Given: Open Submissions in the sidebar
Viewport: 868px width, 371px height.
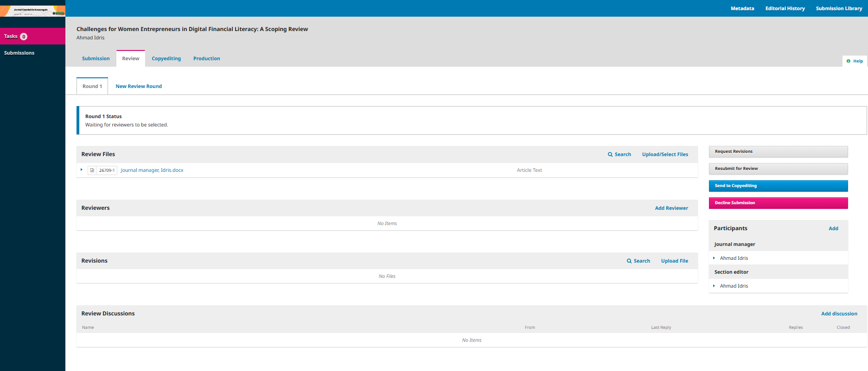Looking at the screenshot, I should (19, 53).
